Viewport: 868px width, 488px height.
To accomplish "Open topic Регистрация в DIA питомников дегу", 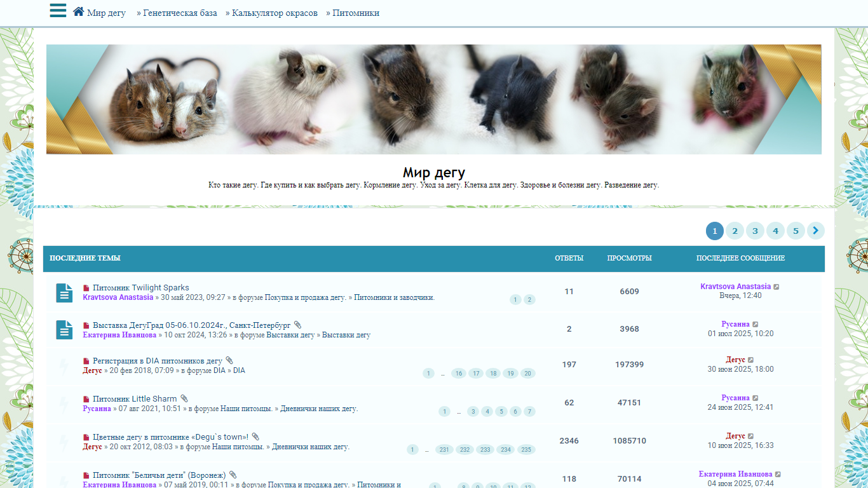I will coord(158,361).
